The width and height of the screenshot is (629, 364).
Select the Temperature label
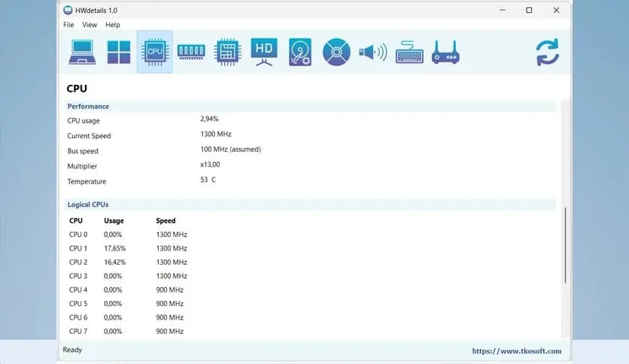(87, 181)
